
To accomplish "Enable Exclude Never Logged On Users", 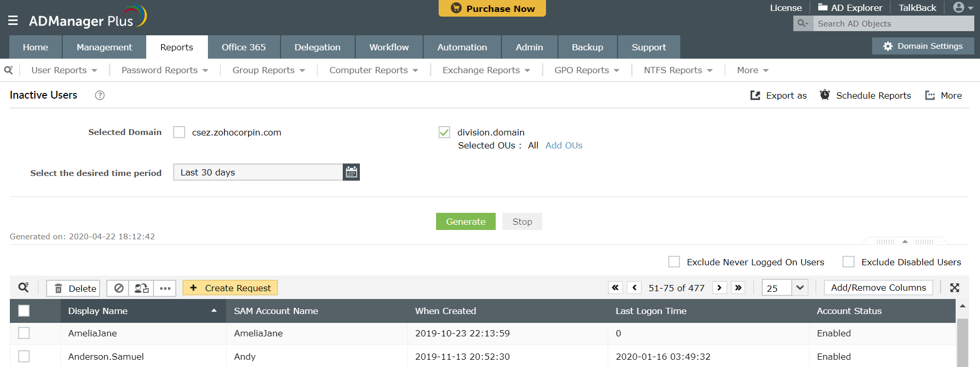I will click(x=674, y=262).
